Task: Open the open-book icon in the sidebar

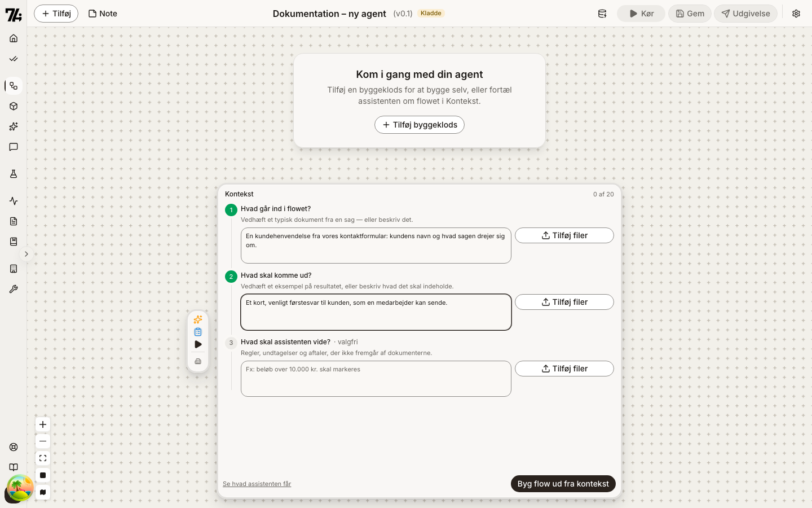Action: pos(14,467)
